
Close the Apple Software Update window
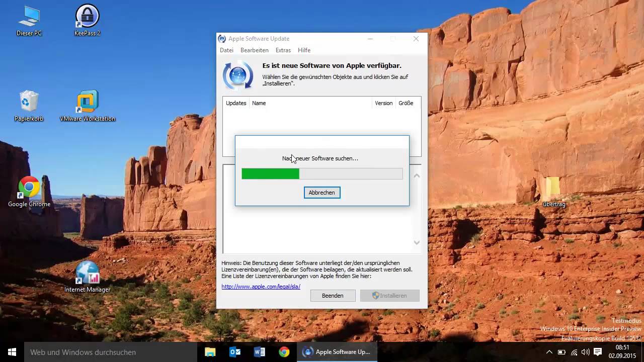[416, 39]
